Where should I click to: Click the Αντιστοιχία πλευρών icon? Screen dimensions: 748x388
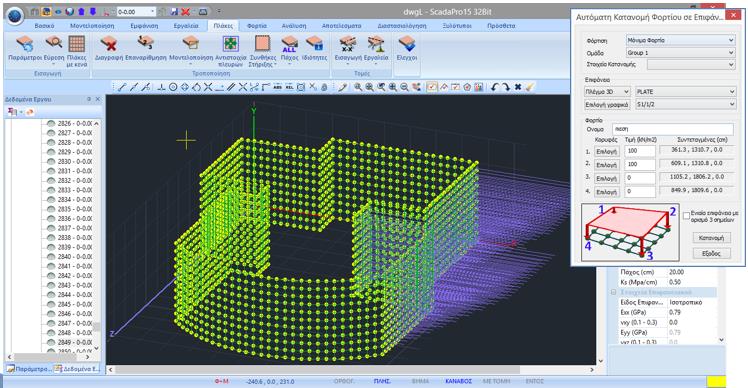(x=231, y=45)
